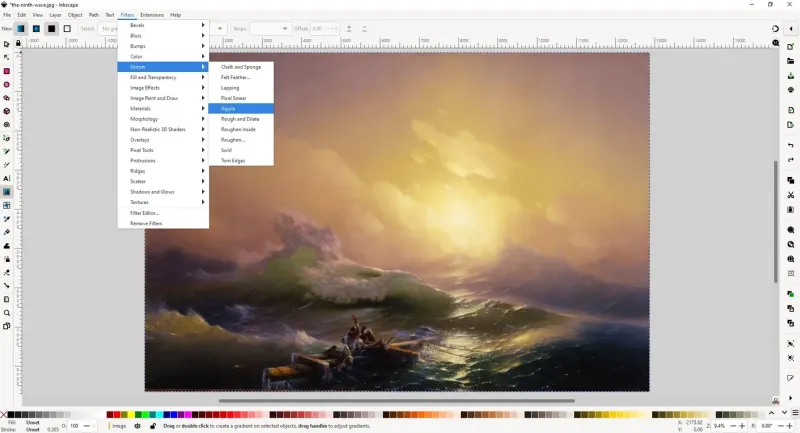
Task: Enable radial gradient type button
Action: (x=36, y=29)
